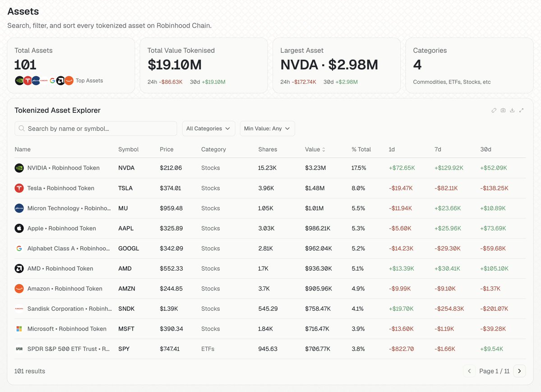Click NVIDIA icon in Top Assets card

pyautogui.click(x=19, y=80)
